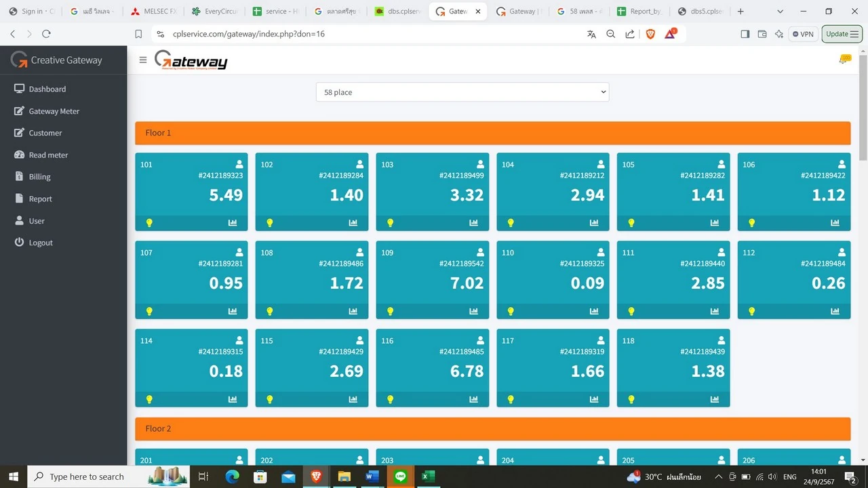Click the lightbulb icon on room 112 card
Screen dimensions: 868x488
[x=751, y=311]
